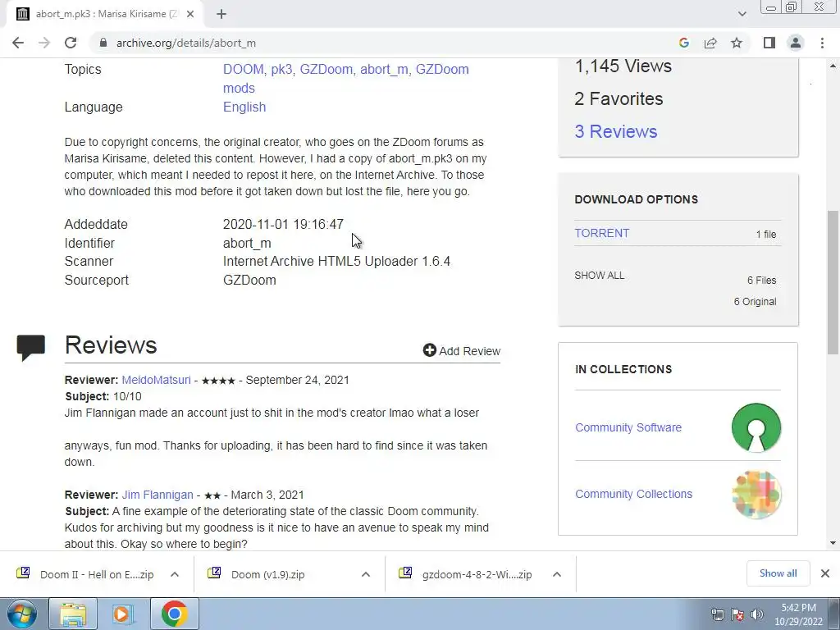Click the network tray icon
This screenshot has width=840, height=630.
(717, 614)
